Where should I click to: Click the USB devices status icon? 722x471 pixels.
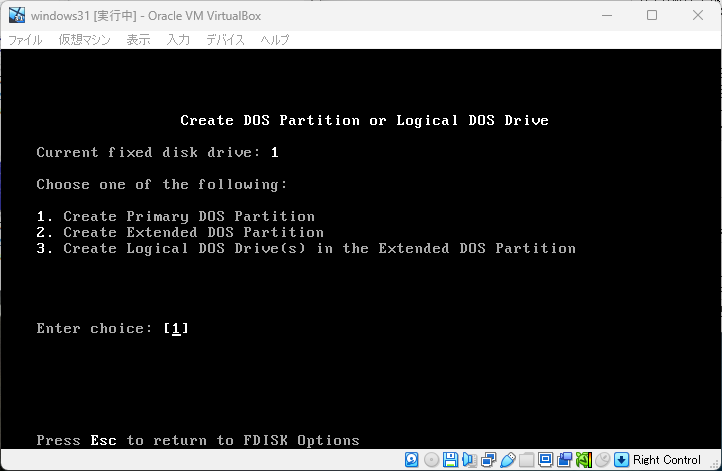(x=507, y=459)
